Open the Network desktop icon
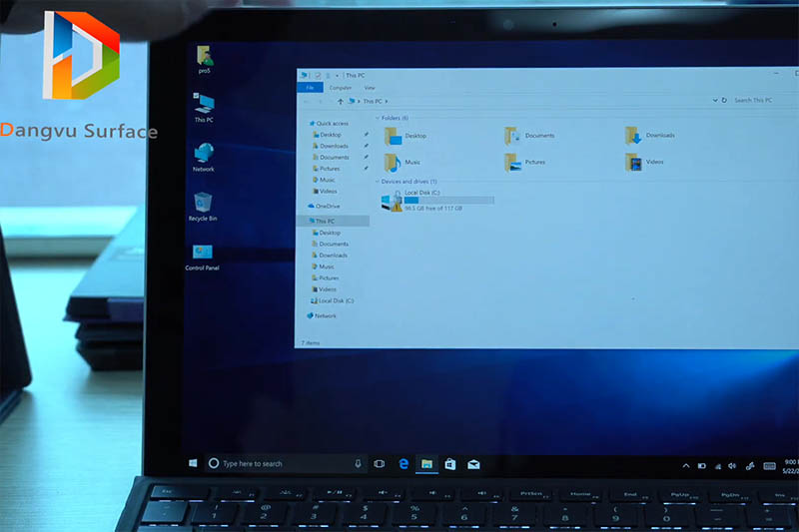The width and height of the screenshot is (799, 532). (204, 158)
